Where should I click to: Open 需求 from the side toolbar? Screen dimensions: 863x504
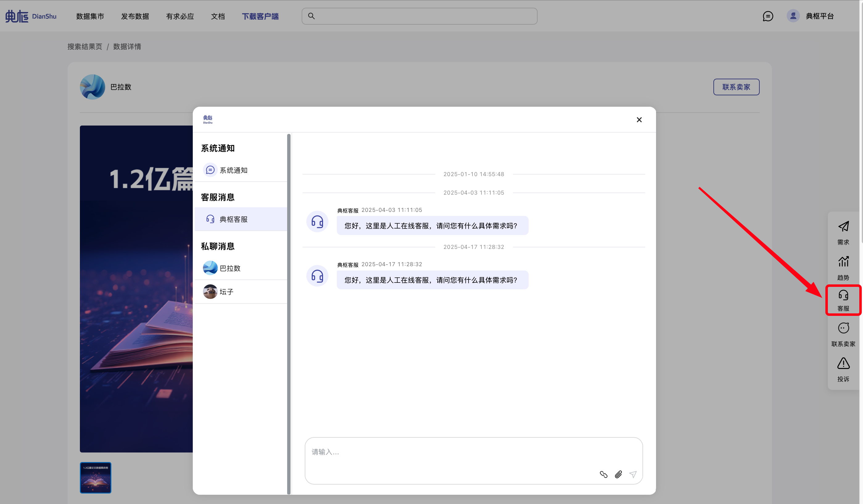pos(843,233)
